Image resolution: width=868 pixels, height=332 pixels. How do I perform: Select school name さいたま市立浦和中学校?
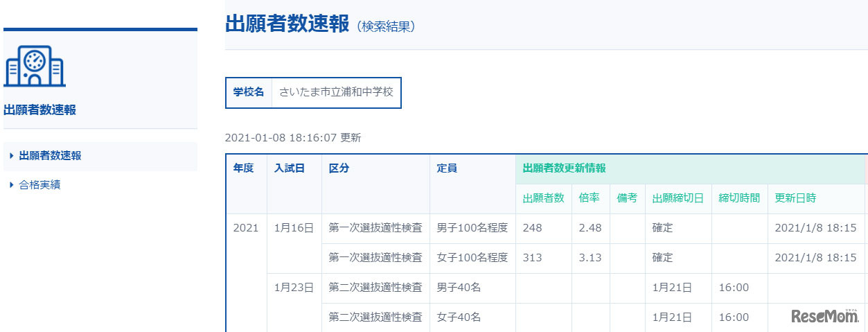coord(336,92)
